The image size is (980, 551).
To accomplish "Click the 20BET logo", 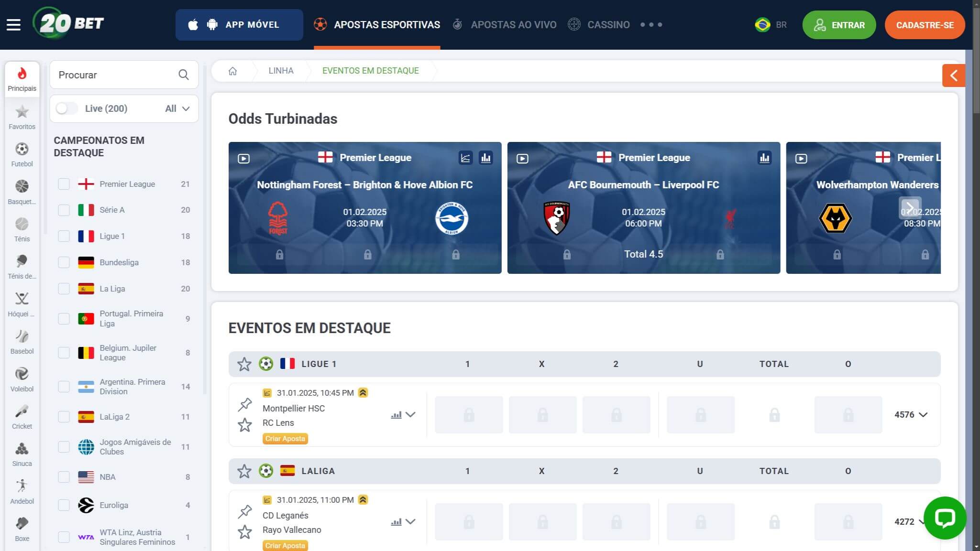I will coord(68,23).
